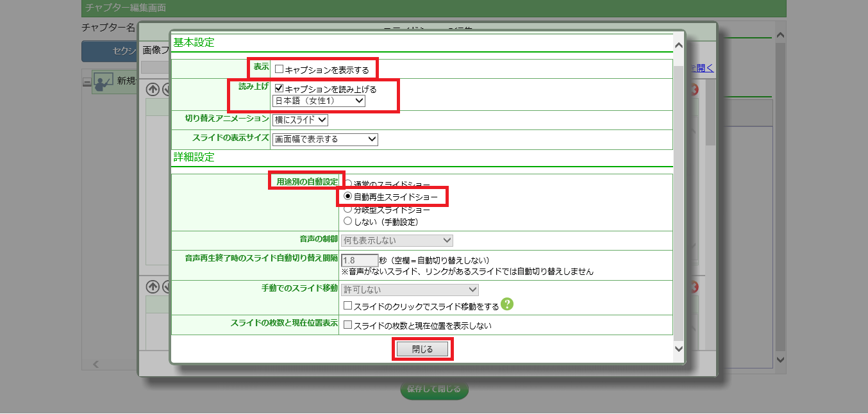Click the 保存して閉じる button

434,389
